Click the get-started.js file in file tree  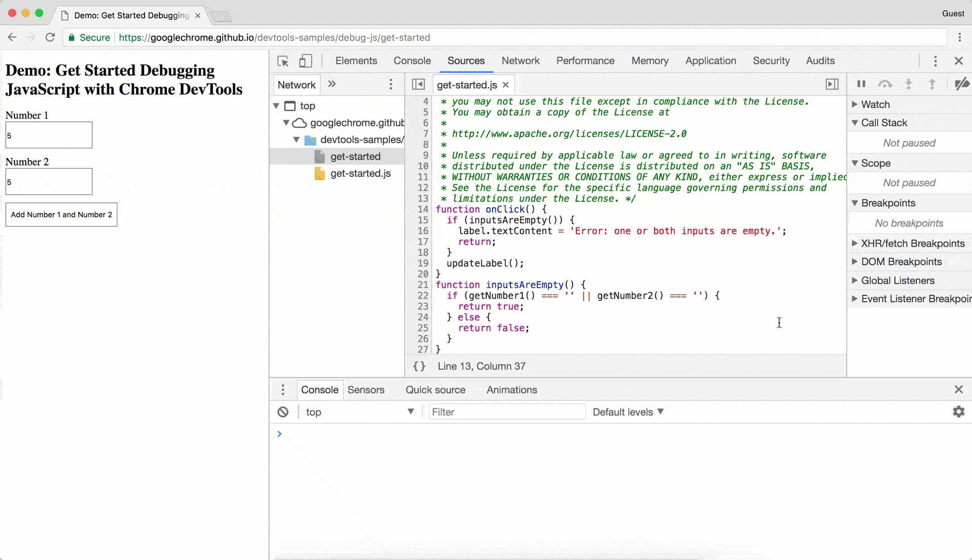click(361, 173)
